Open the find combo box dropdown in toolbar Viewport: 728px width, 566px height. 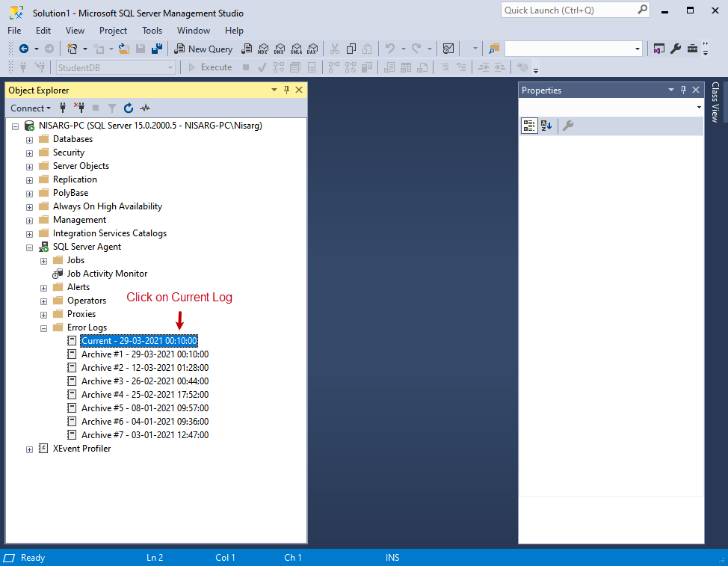[637, 49]
